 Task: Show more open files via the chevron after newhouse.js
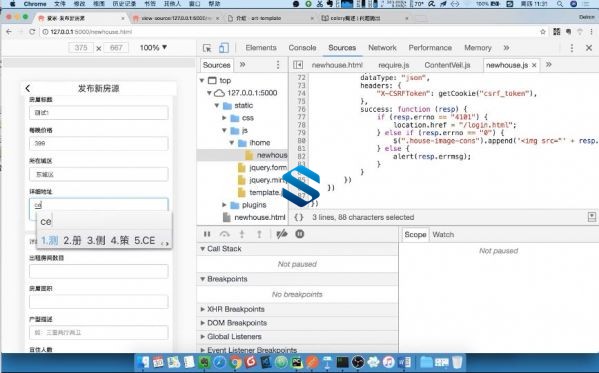tap(549, 65)
